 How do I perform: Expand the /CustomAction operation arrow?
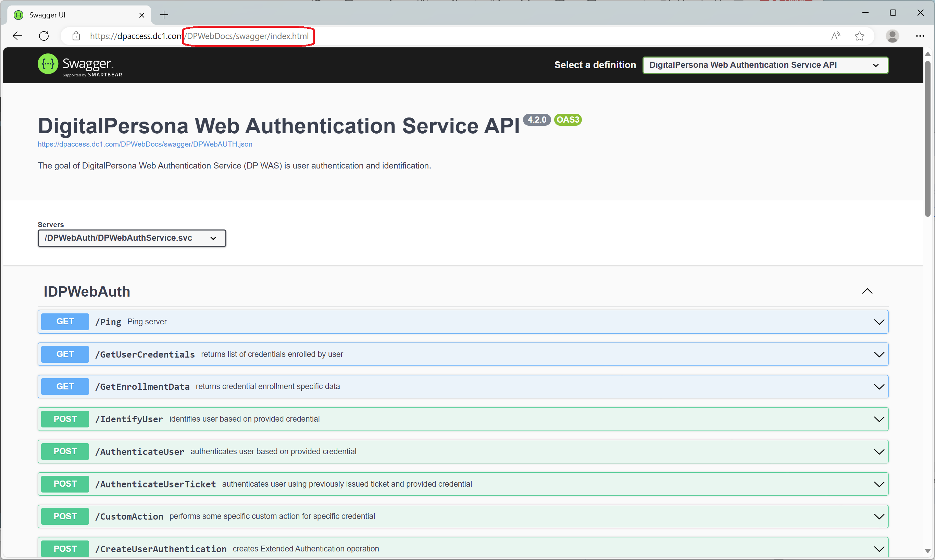coord(879,517)
